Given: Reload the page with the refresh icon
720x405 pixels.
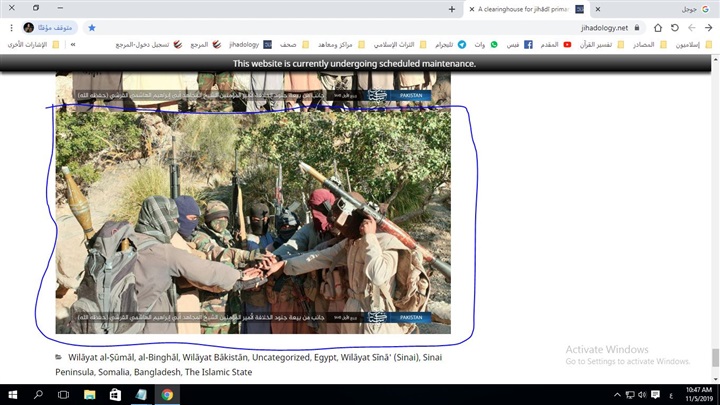Looking at the screenshot, I should click(673, 27).
